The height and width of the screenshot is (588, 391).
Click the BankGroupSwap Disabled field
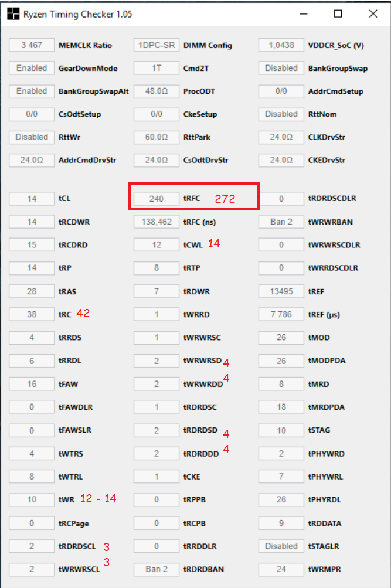(x=281, y=68)
